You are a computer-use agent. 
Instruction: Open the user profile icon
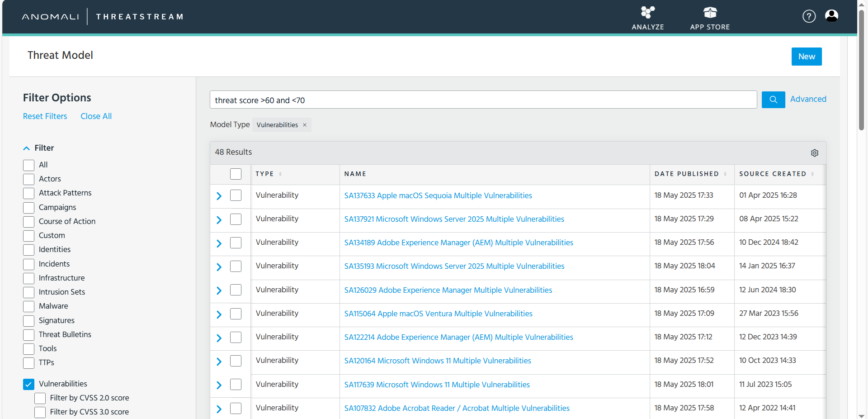tap(831, 16)
